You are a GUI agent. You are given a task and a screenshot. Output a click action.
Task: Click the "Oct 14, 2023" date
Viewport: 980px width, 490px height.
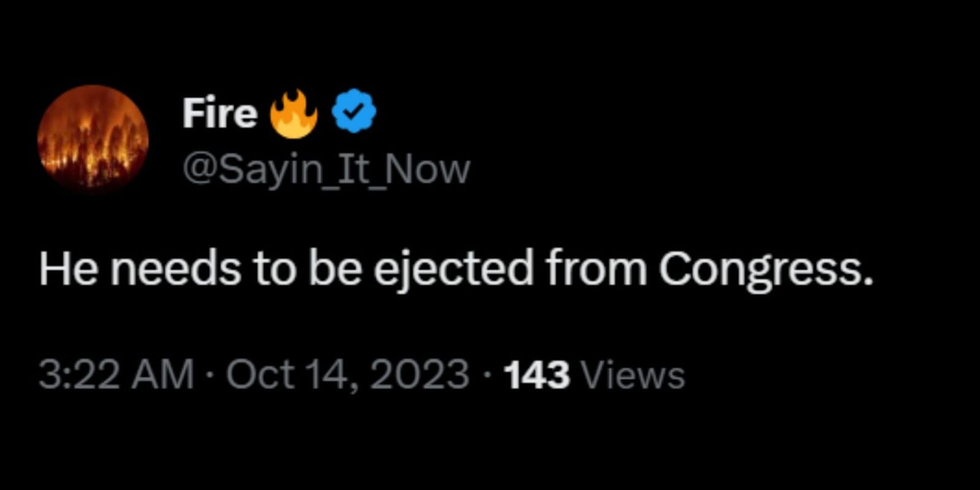click(x=347, y=374)
